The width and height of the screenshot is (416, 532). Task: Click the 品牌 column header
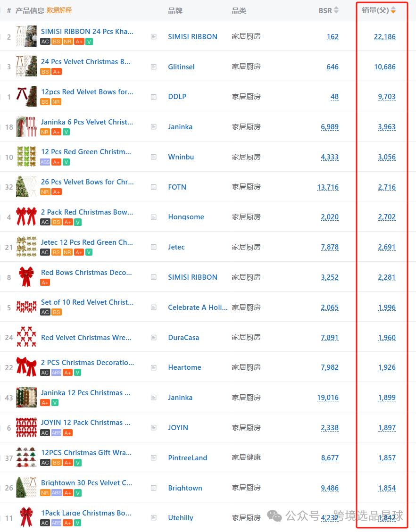pyautogui.click(x=175, y=11)
